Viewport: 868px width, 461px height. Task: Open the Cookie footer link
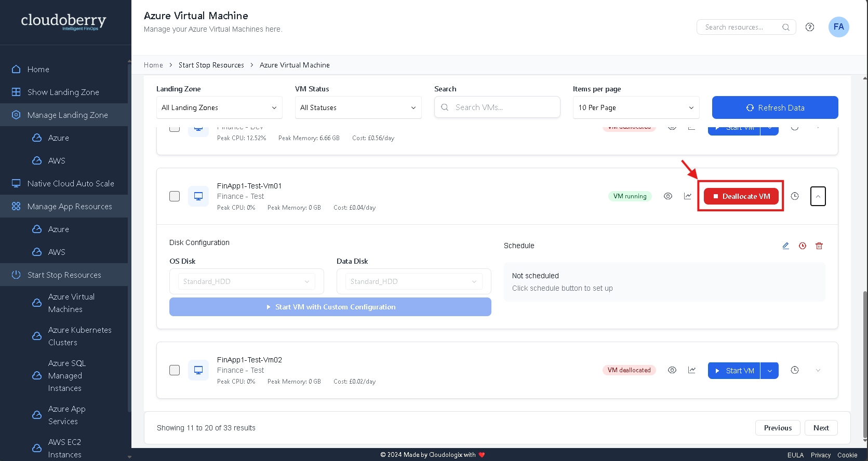coord(847,455)
